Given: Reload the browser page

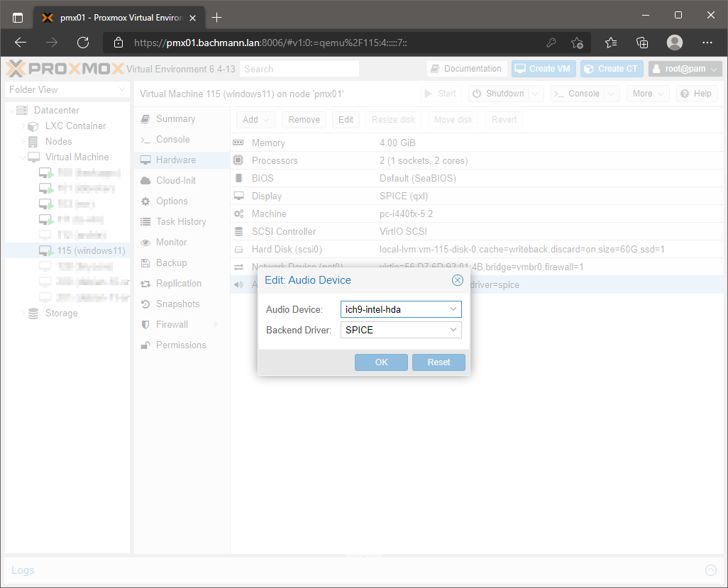Looking at the screenshot, I should [83, 43].
